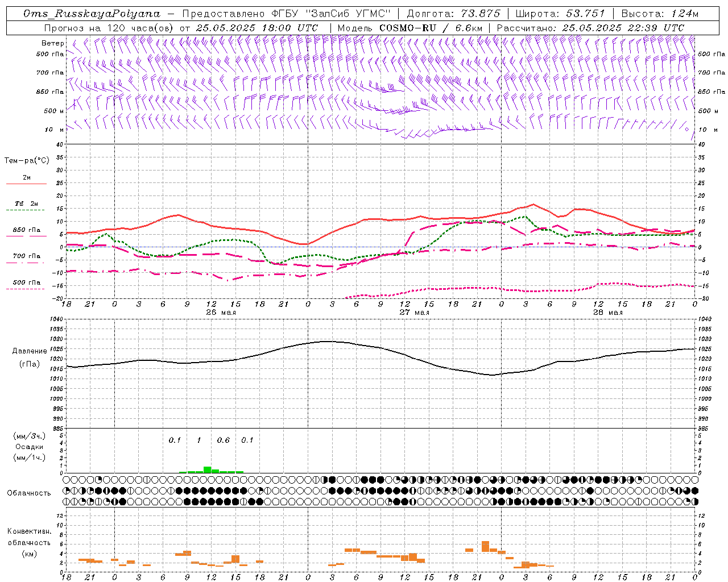Click the latitude value Широта: 53.751
728x582 pixels.
point(560,14)
